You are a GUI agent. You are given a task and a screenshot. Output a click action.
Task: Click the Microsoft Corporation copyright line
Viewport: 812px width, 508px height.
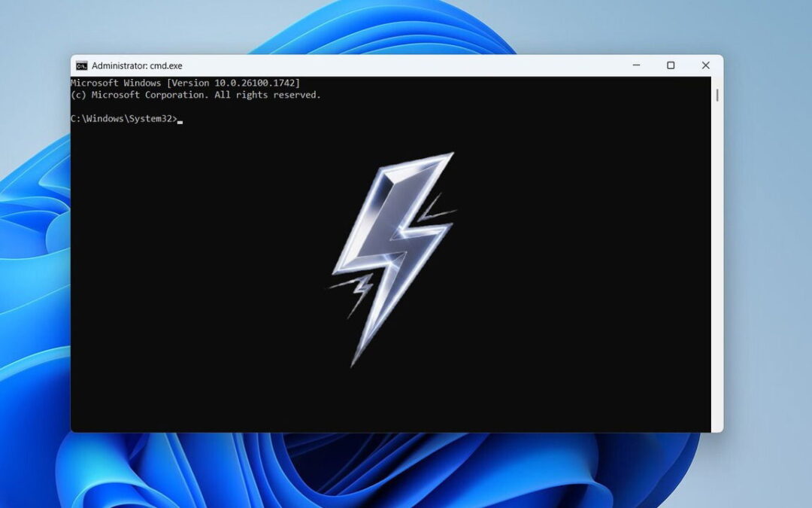[x=195, y=95]
